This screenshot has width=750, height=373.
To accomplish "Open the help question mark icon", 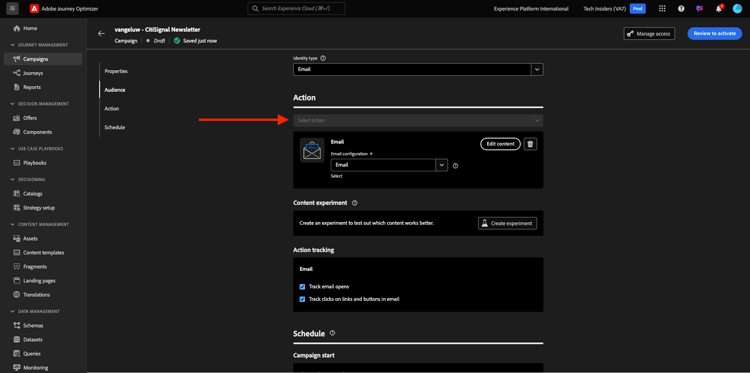I will pyautogui.click(x=681, y=9).
